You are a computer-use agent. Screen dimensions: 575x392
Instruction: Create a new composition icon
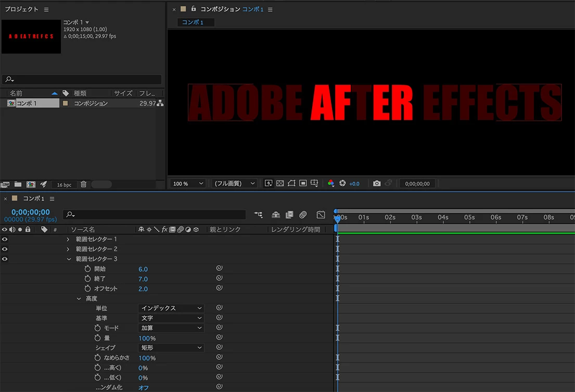[x=31, y=184]
